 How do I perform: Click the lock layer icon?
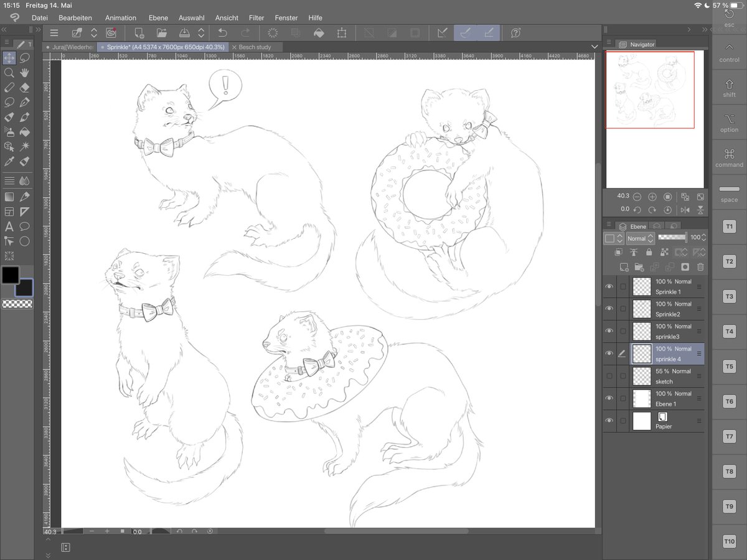649,253
